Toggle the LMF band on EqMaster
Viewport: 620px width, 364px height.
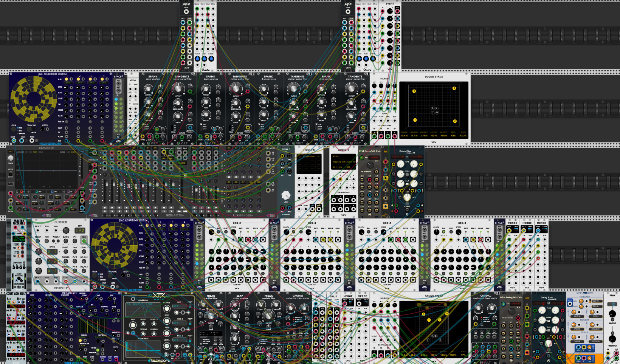coord(37,192)
